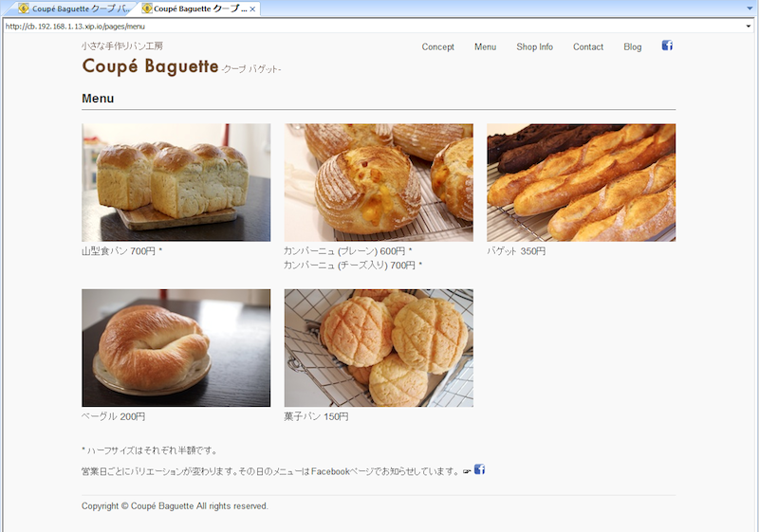Screen dimensions: 759x532
Task: Click the 山型食パン 700円 caption
Action: coord(121,251)
